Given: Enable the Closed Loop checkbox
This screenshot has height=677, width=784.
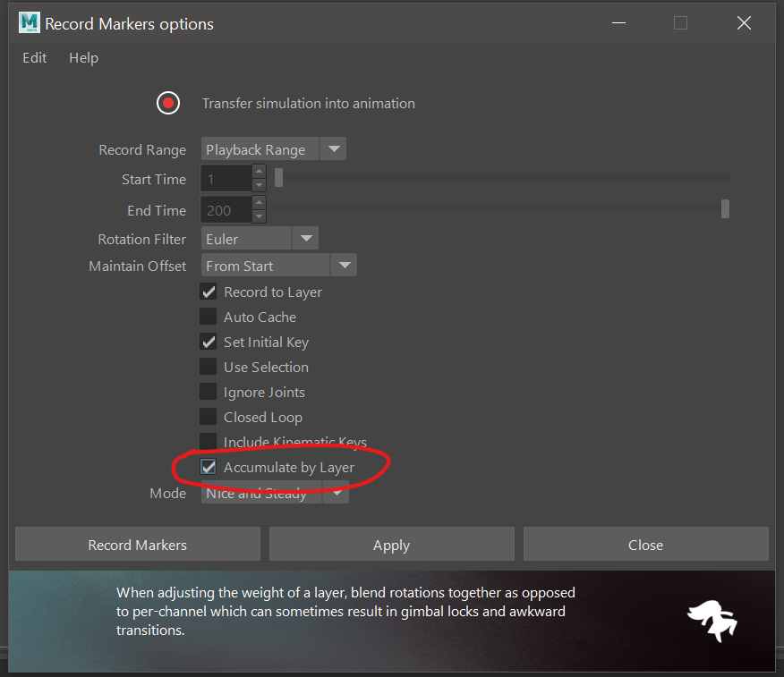Looking at the screenshot, I should (209, 417).
